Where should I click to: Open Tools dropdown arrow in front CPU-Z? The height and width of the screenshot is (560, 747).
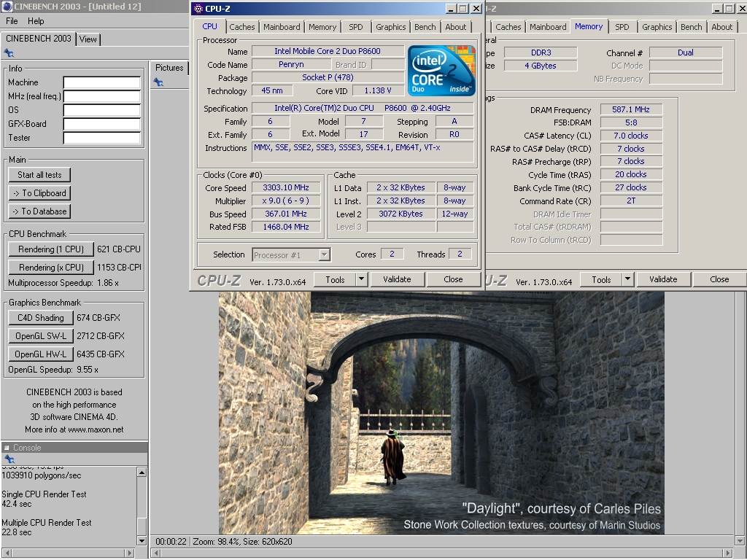[362, 279]
